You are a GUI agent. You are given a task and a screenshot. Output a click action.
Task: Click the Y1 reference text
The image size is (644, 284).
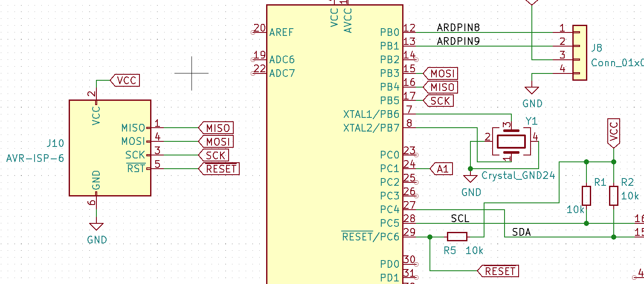click(x=531, y=121)
